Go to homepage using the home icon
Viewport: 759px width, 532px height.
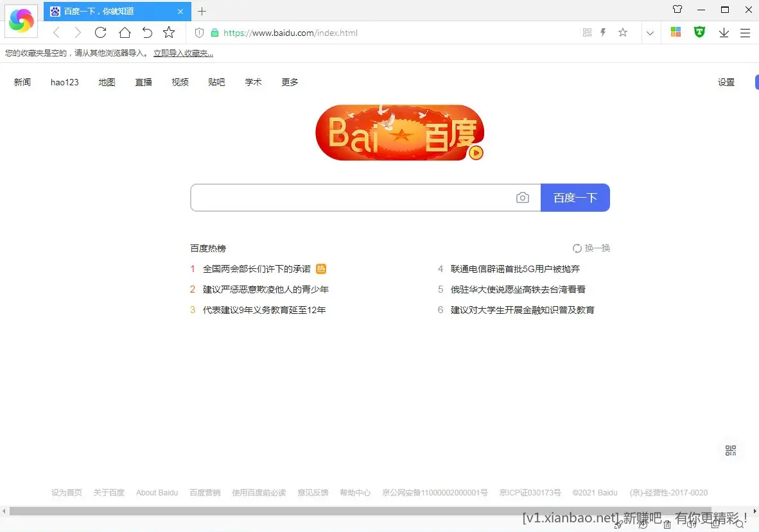pos(125,32)
